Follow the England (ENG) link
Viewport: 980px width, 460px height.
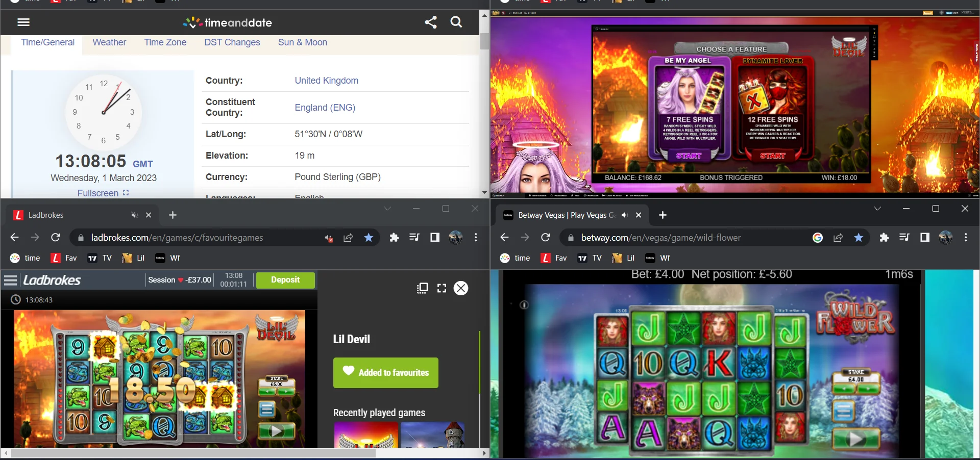(325, 108)
